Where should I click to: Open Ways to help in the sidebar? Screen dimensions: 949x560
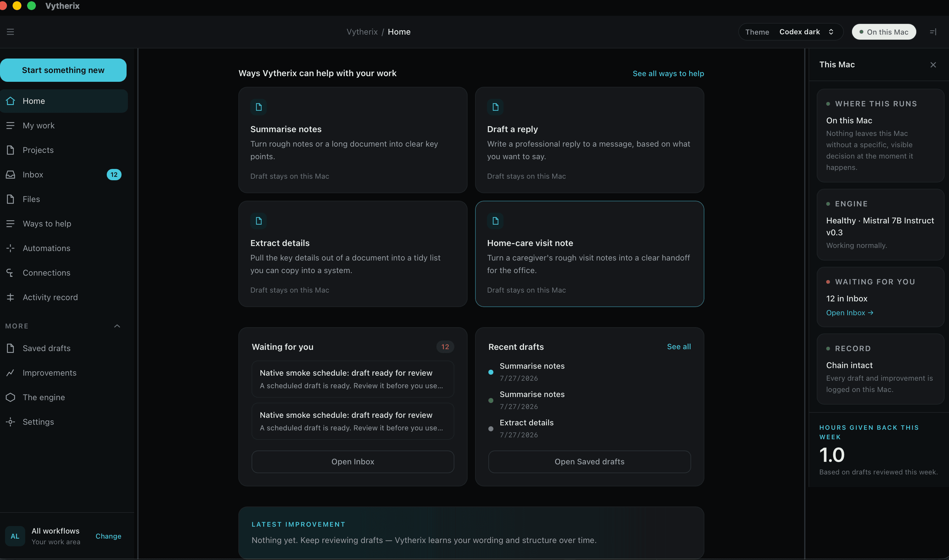click(x=64, y=224)
